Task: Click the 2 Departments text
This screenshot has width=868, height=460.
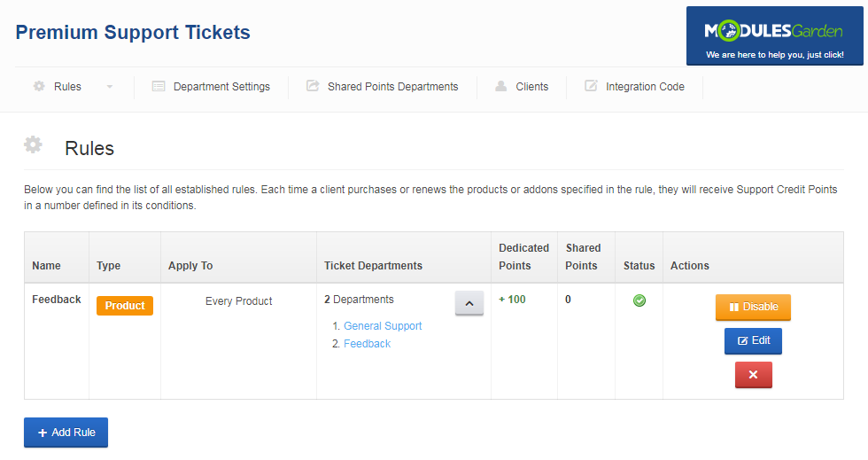Action: 360,300
